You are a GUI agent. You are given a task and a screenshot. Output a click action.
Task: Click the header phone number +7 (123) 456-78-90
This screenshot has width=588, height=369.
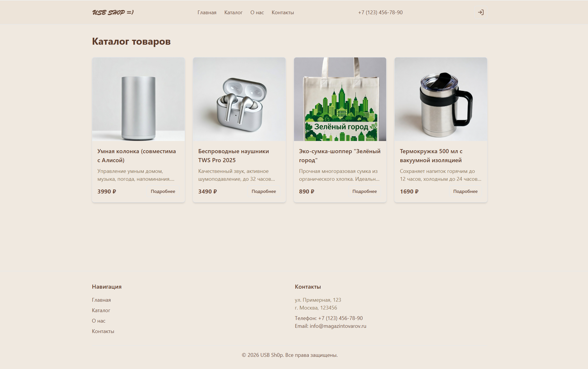tap(380, 12)
